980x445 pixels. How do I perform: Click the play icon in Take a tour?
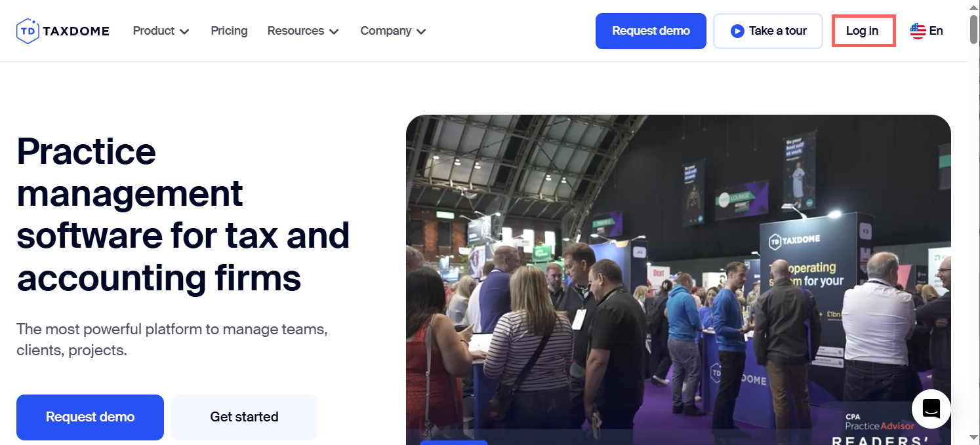(737, 31)
